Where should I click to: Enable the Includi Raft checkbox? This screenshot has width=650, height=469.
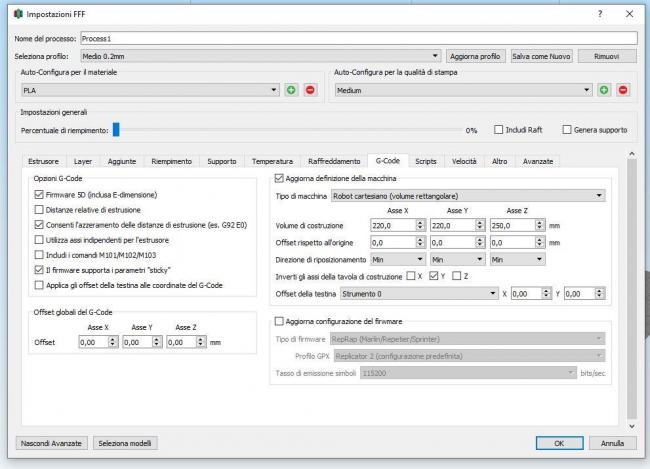500,130
